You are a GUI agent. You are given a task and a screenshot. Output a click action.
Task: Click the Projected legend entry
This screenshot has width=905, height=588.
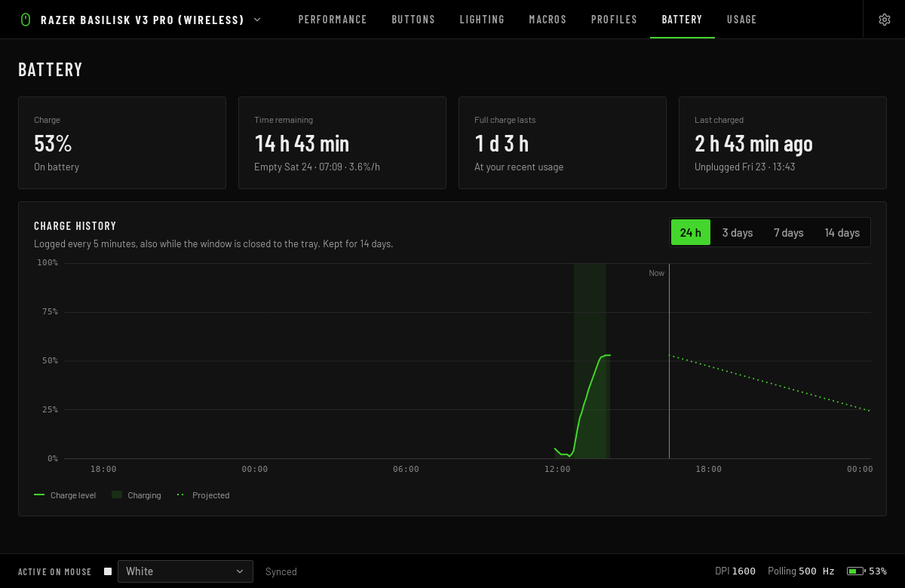pyautogui.click(x=203, y=495)
